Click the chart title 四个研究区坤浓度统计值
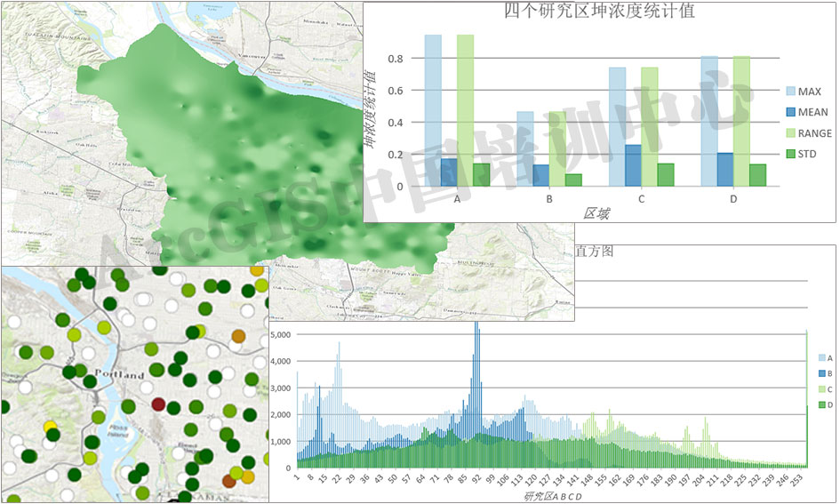840x504 pixels. coord(599,11)
